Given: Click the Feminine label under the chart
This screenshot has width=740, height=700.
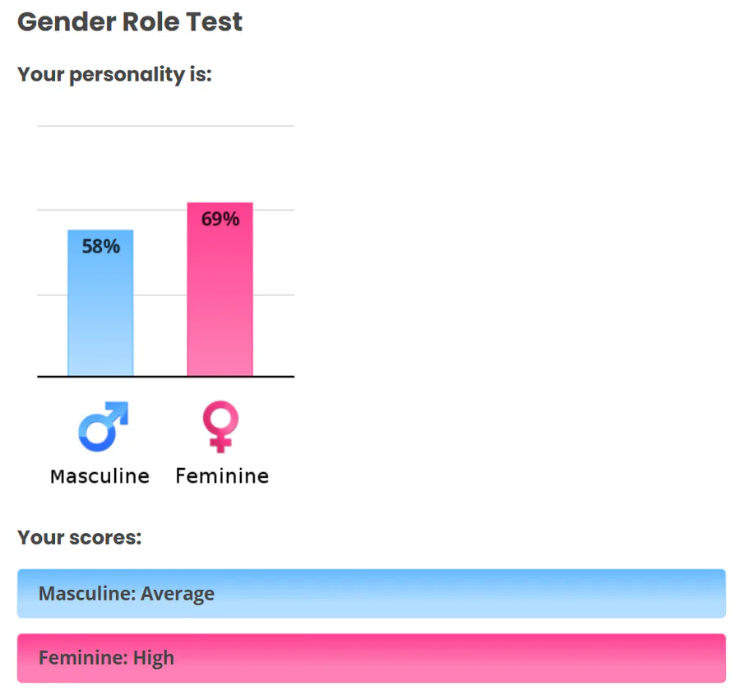Looking at the screenshot, I should click(222, 476).
